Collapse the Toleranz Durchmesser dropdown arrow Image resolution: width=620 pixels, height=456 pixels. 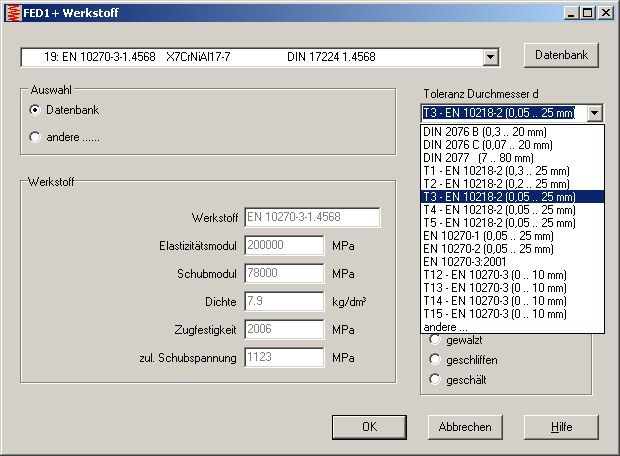pyautogui.click(x=595, y=113)
